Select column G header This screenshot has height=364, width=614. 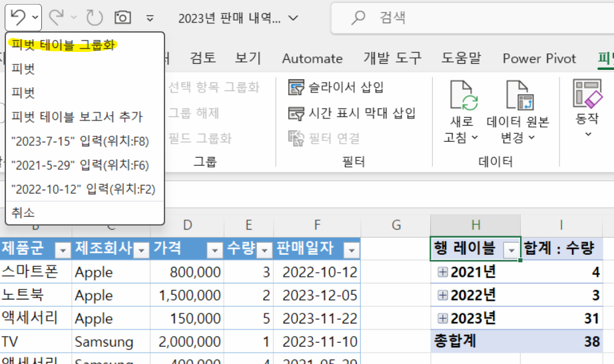396,226
